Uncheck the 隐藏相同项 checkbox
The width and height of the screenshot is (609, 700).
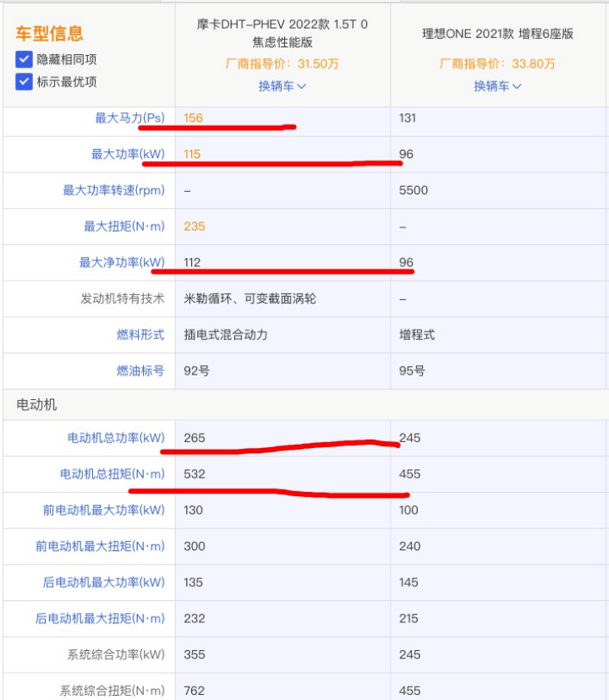click(24, 59)
